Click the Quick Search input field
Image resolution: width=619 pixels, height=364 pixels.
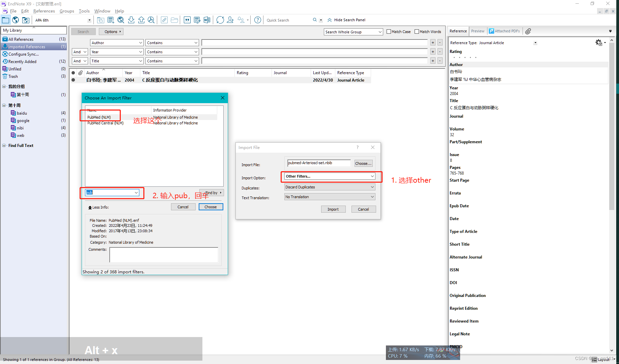pyautogui.click(x=288, y=20)
